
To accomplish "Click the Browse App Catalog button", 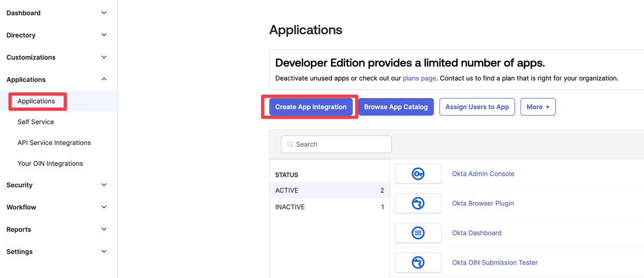I will 396,107.
